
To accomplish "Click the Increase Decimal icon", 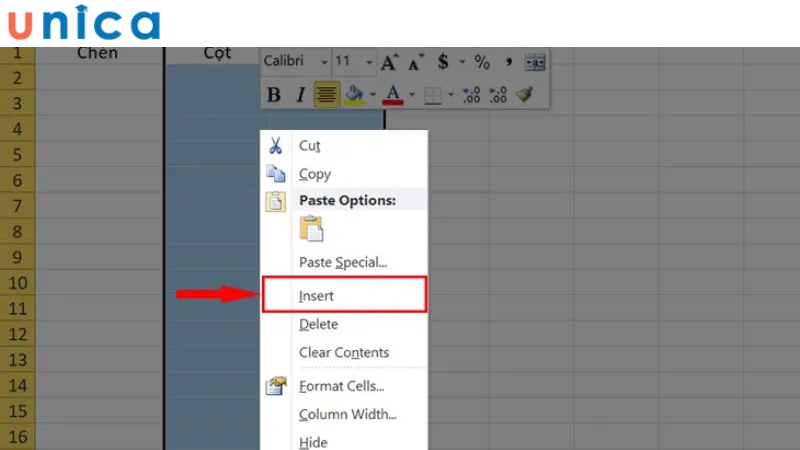I will click(x=472, y=95).
